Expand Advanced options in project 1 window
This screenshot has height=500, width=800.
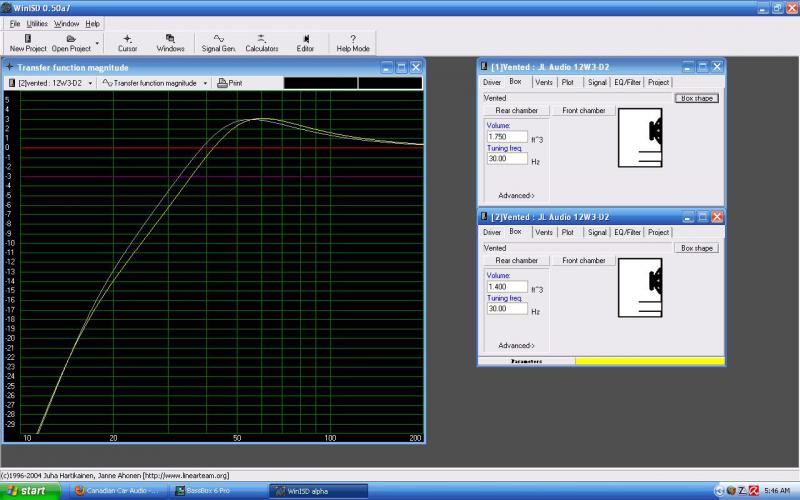click(516, 195)
